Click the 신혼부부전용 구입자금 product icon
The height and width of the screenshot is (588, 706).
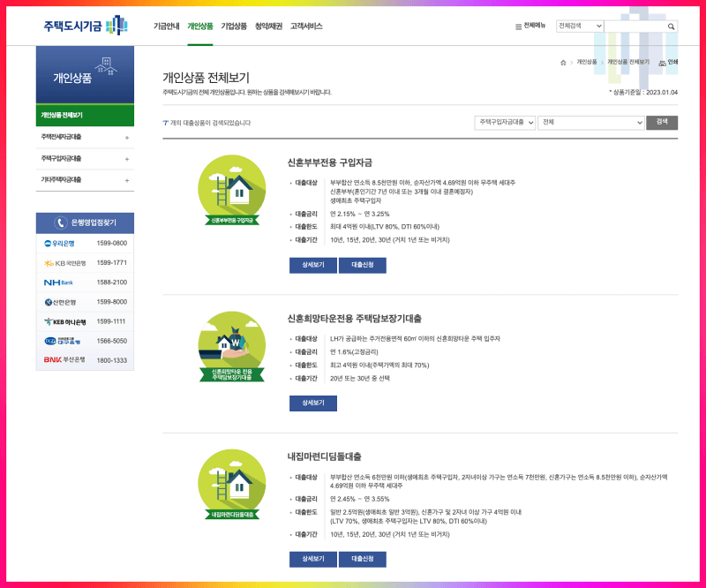[x=230, y=186]
